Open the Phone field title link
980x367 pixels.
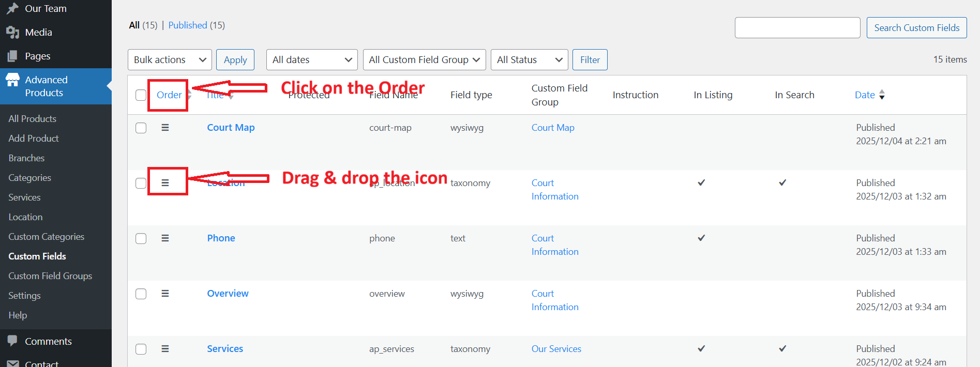tap(221, 238)
